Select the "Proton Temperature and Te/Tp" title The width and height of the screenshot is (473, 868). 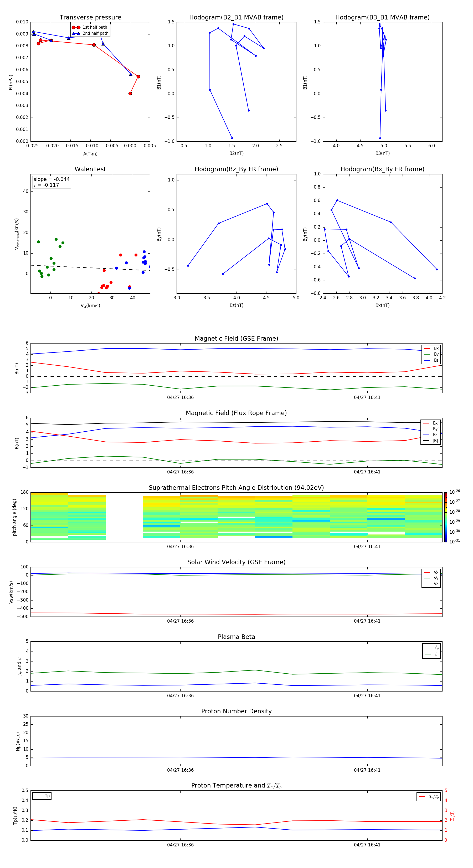coord(236,786)
